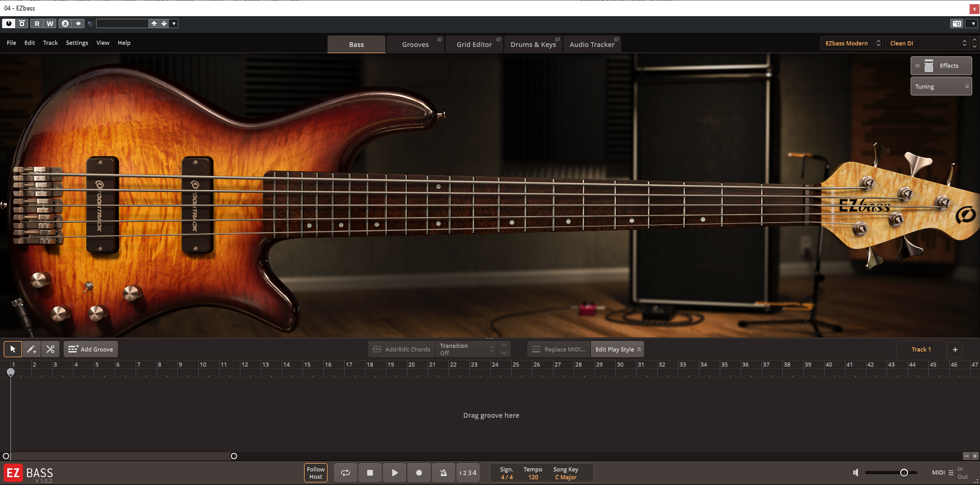
Task: Zoom out timeline with minus icon
Action: click(x=966, y=456)
